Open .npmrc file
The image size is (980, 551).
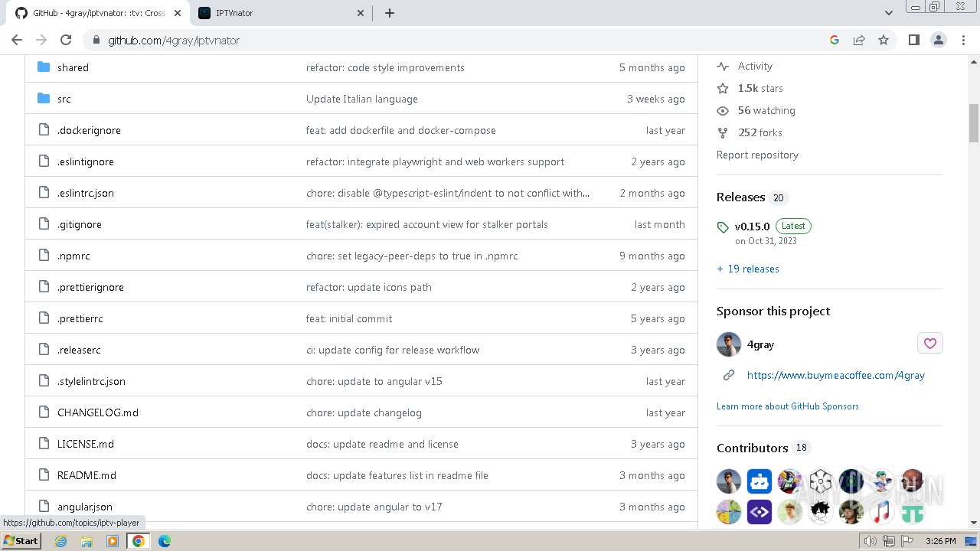[x=73, y=256]
